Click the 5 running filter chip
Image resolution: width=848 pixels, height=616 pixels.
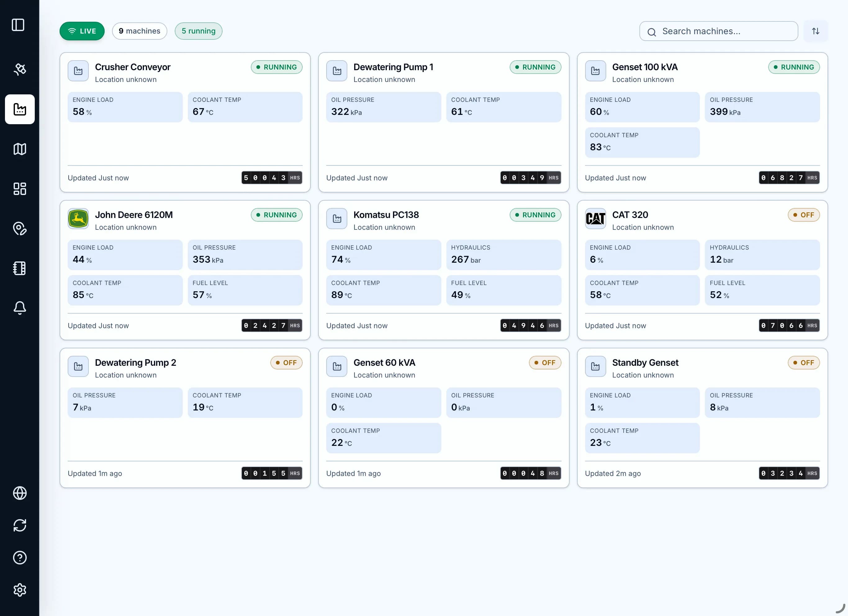[199, 31]
